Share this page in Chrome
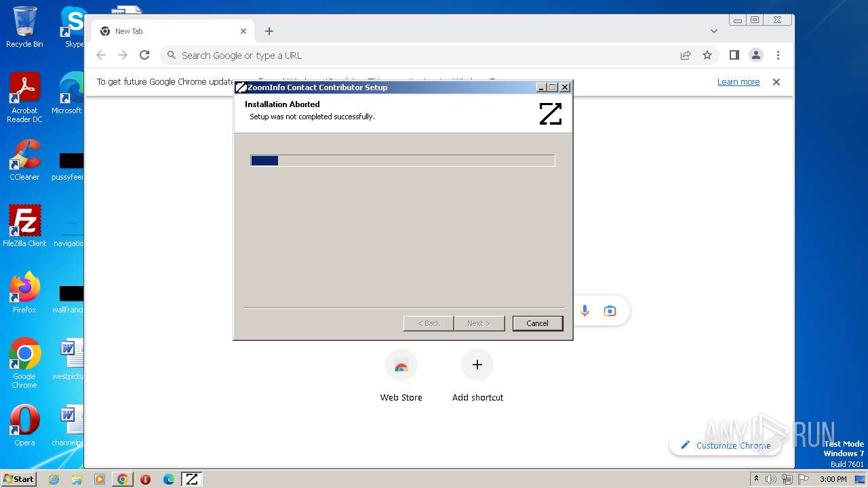Screen dimensions: 868x488 (x=686, y=56)
